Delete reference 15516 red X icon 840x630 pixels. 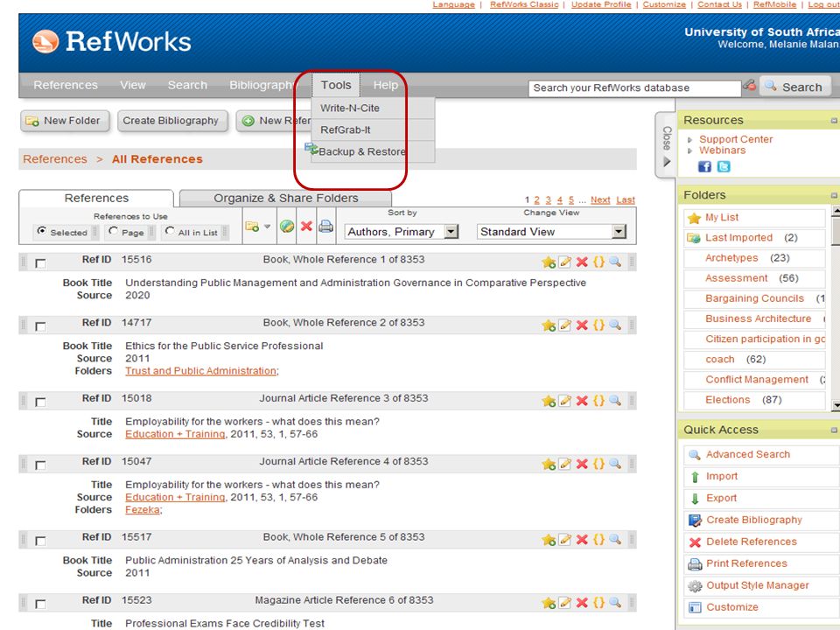tap(583, 262)
